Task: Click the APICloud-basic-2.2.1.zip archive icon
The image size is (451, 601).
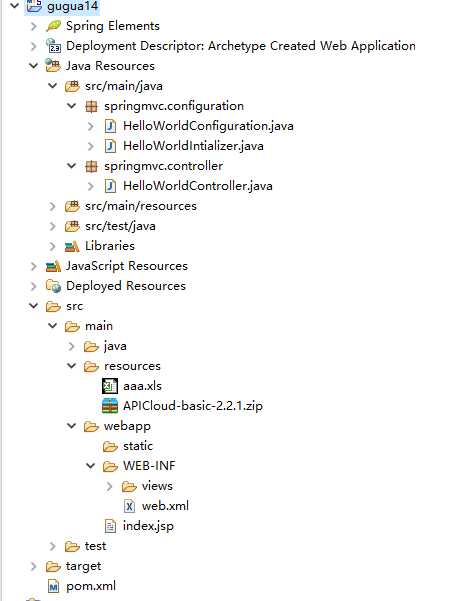Action: 110,406
